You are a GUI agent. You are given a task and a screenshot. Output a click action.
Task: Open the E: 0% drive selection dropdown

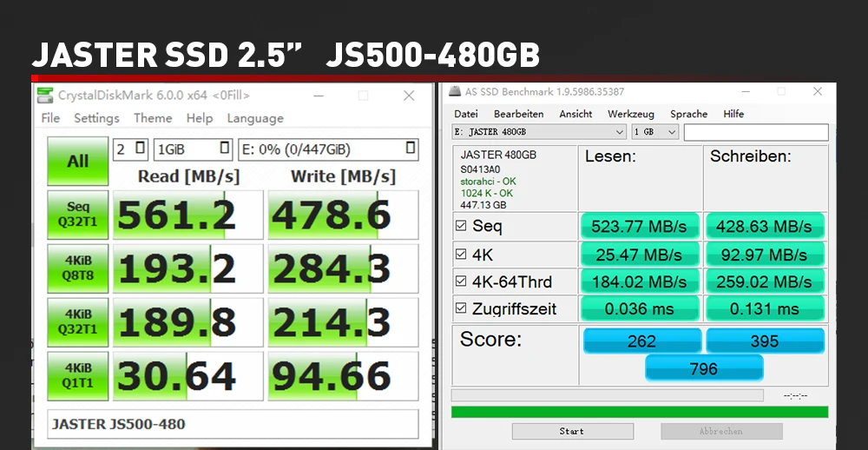[x=328, y=149]
